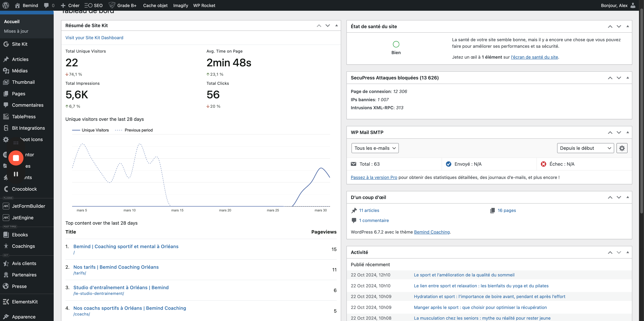The width and height of the screenshot is (644, 321).
Task: Click the Thumbnail icon in sidebar
Action: click(x=6, y=82)
